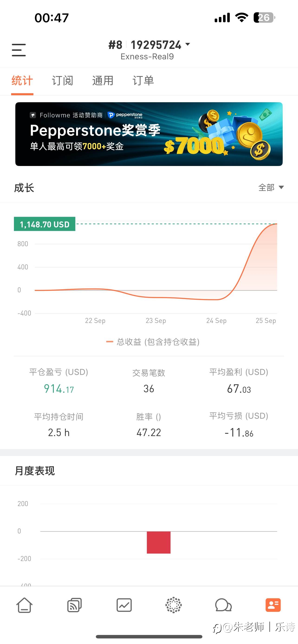The width and height of the screenshot is (298, 644).
Task: Tap the 1,148.70 USD chart value label
Action: tap(45, 224)
